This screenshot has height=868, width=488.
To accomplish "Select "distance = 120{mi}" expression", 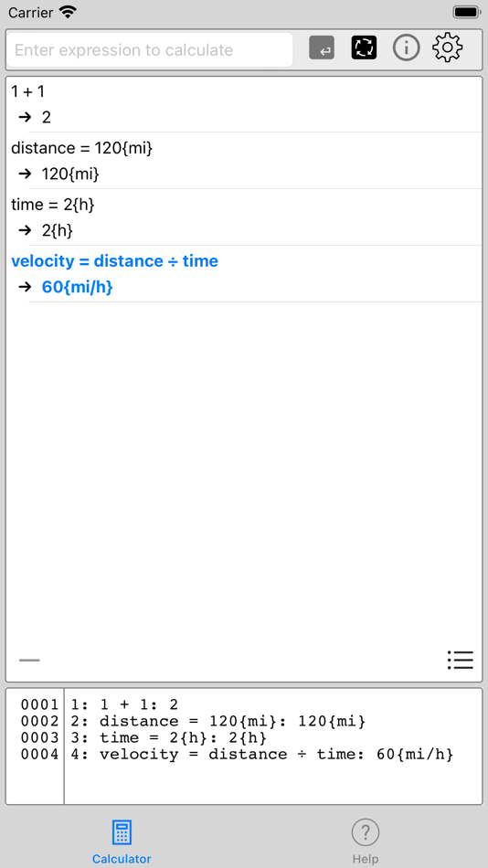I will (x=81, y=148).
